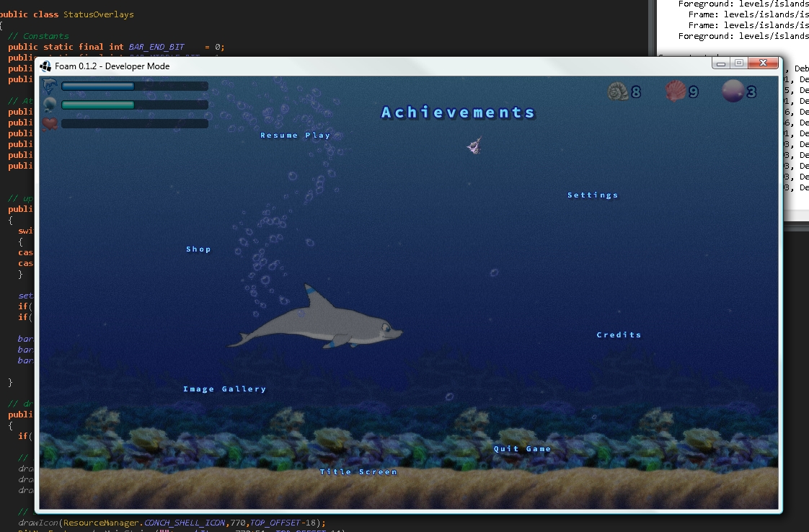View the Credits
809x532 pixels.
click(x=619, y=335)
